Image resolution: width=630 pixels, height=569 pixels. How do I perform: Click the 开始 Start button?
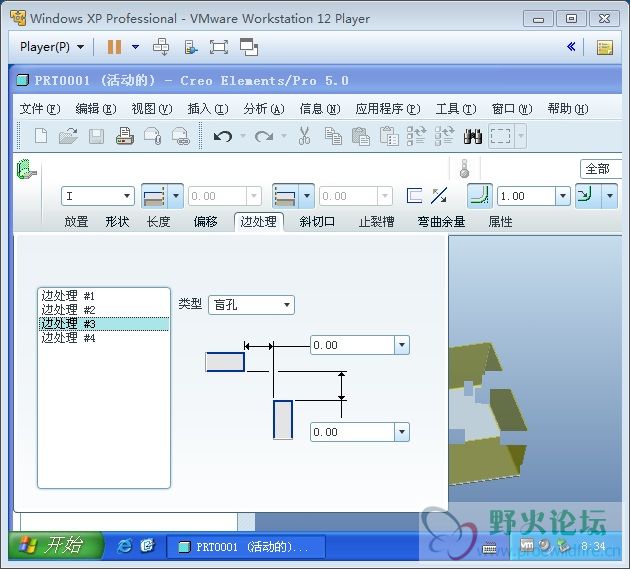(54, 546)
